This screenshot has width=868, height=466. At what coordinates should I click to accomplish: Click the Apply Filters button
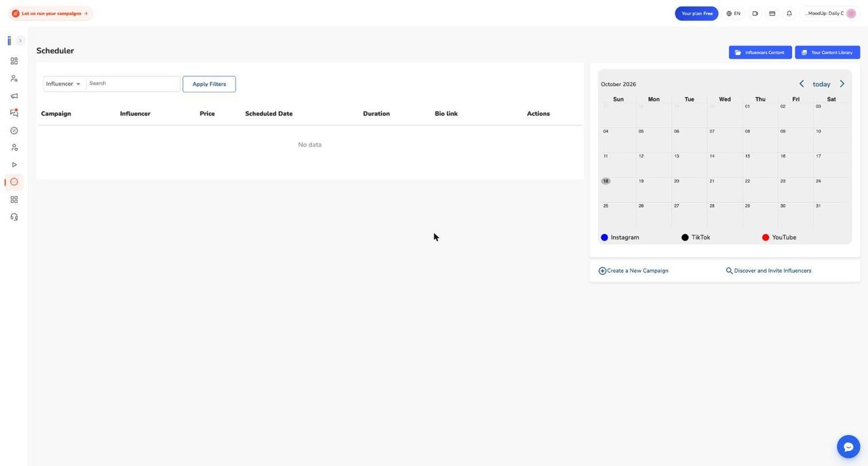click(x=209, y=84)
